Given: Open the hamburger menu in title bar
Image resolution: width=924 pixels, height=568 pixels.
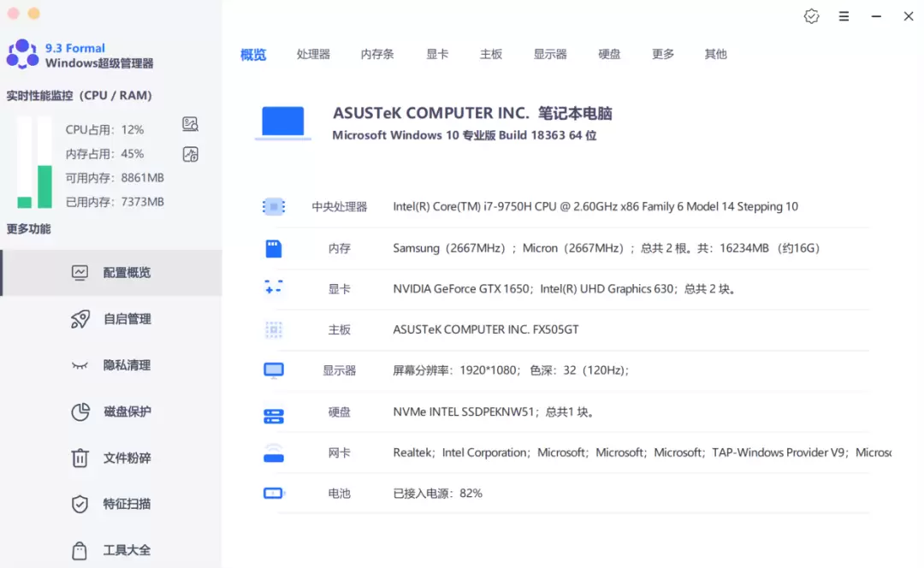Looking at the screenshot, I should click(x=844, y=16).
